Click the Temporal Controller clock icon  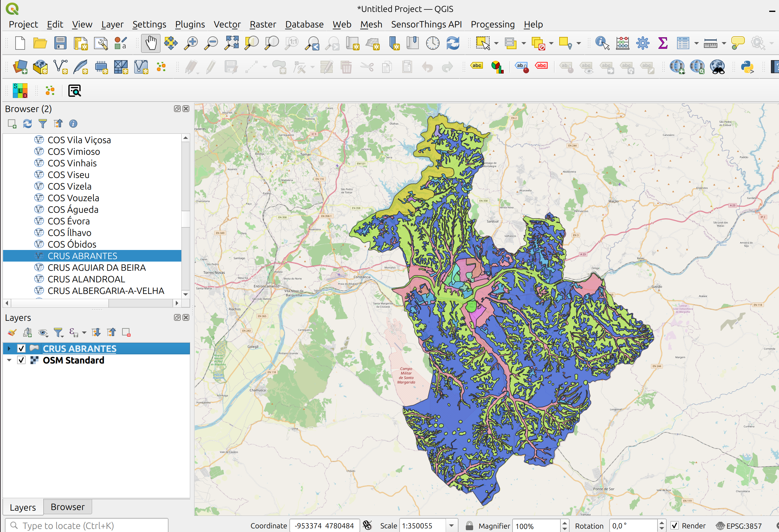click(x=433, y=43)
